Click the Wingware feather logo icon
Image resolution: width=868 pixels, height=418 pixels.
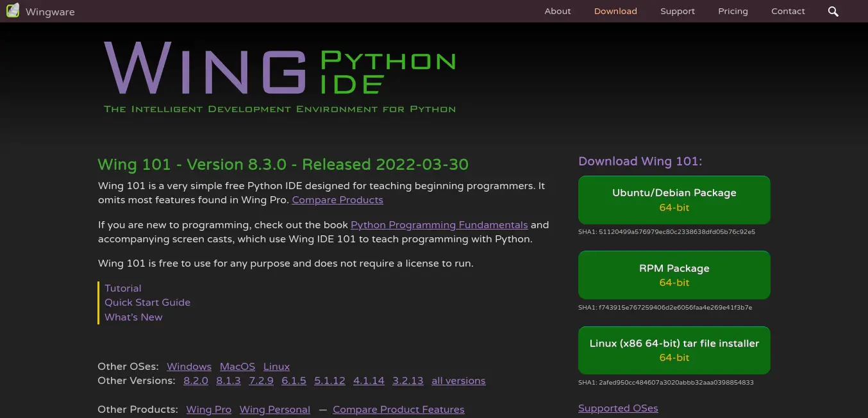12,11
